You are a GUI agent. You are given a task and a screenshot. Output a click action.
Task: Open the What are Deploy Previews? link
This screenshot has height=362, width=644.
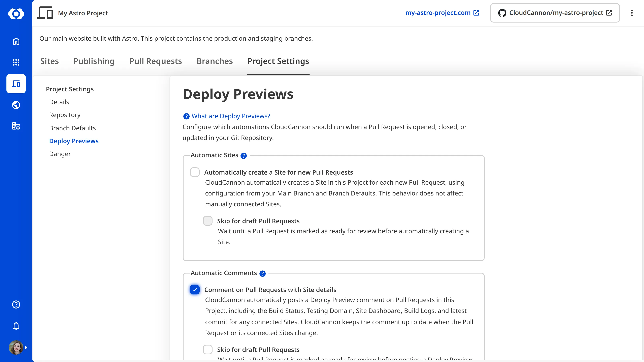pyautogui.click(x=231, y=116)
